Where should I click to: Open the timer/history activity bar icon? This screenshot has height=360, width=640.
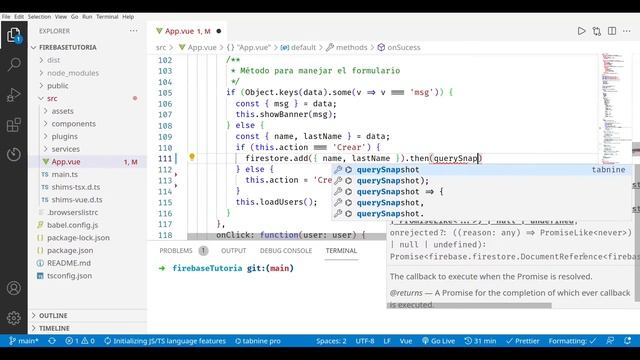coord(13,154)
